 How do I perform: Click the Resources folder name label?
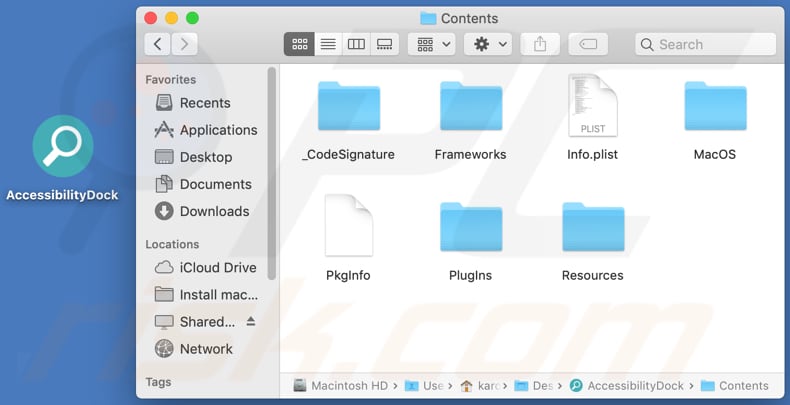(592, 276)
